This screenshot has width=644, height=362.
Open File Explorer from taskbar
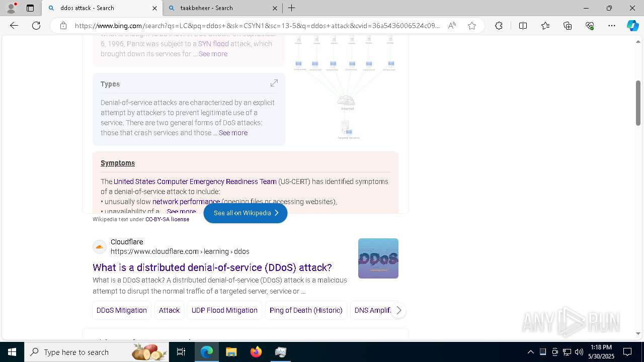(231, 352)
